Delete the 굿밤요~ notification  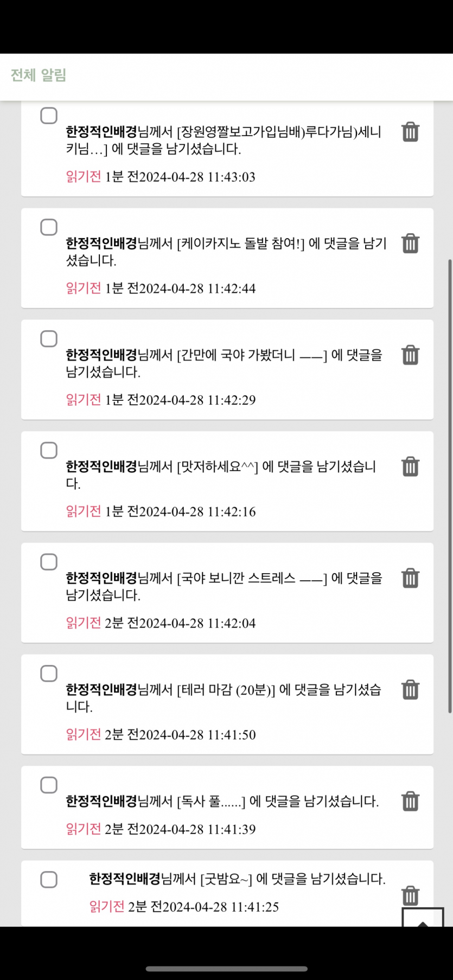410,895
